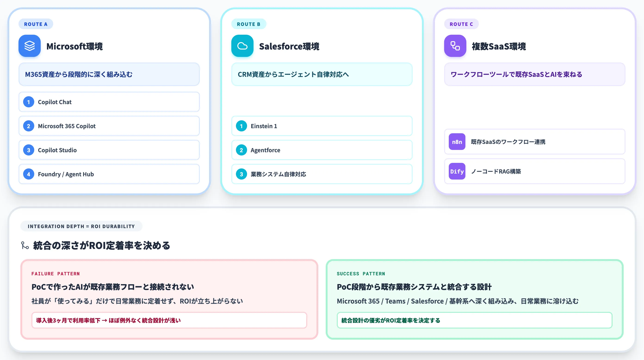The height and width of the screenshot is (360, 644).
Task: Click step number 1 beside Copilot Chat
Action: click(28, 102)
